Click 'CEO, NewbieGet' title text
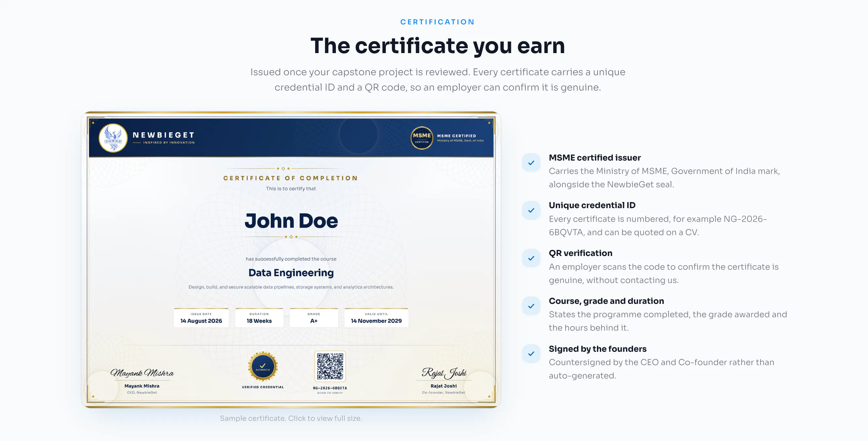The width and height of the screenshot is (868, 441). tap(142, 392)
